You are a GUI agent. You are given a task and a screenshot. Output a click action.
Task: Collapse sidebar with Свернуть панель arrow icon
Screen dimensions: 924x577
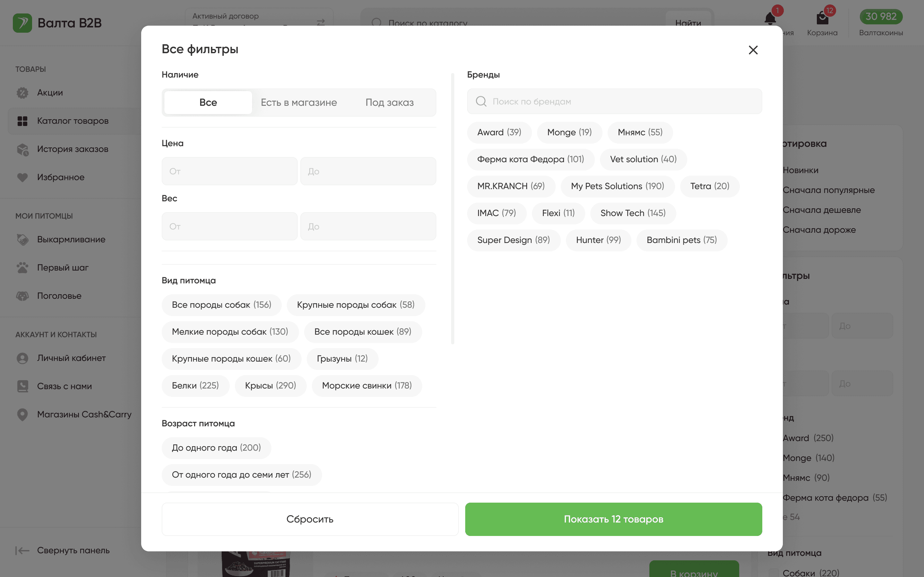coord(22,550)
